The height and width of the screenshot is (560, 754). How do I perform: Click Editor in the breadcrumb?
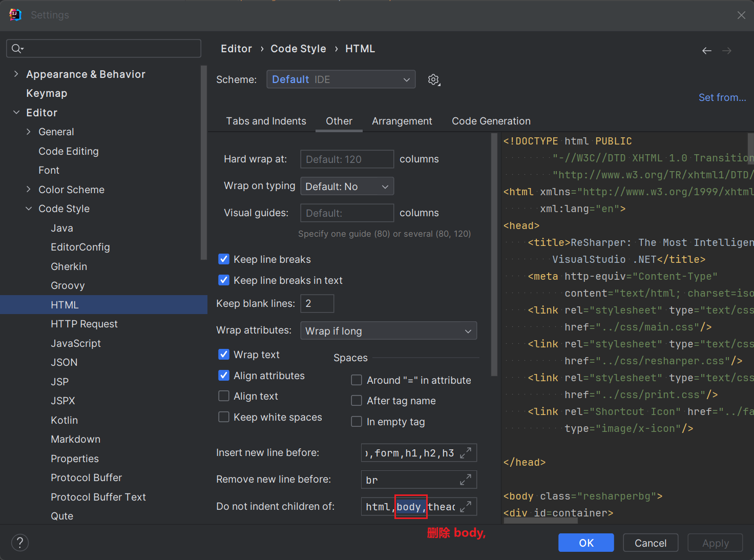click(236, 49)
